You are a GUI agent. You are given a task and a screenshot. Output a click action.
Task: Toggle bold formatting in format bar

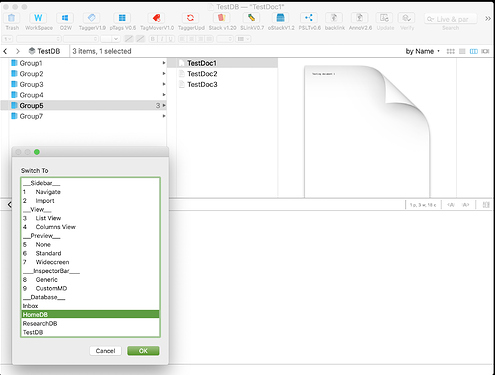point(153,39)
